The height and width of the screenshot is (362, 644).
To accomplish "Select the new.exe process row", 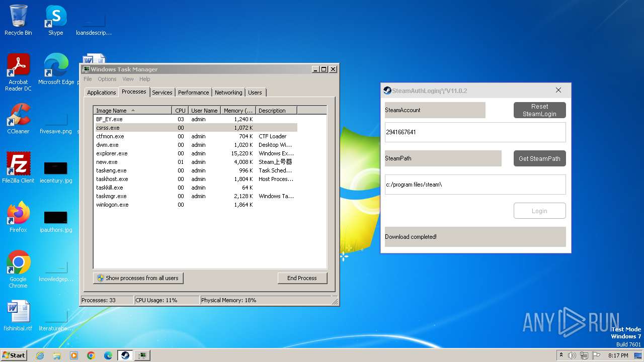I will pyautogui.click(x=196, y=162).
